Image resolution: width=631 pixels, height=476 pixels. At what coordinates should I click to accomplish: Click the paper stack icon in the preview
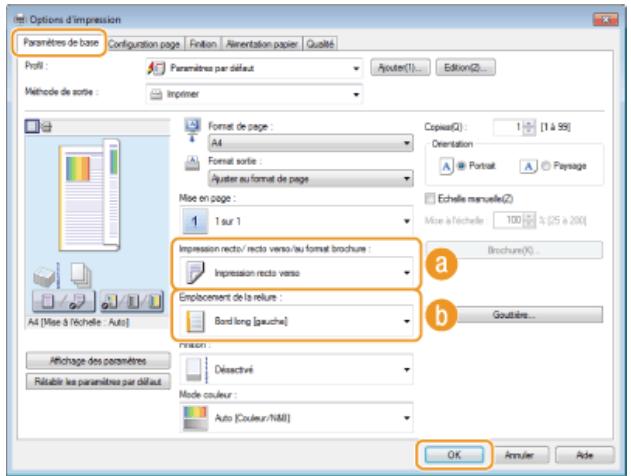(45, 276)
